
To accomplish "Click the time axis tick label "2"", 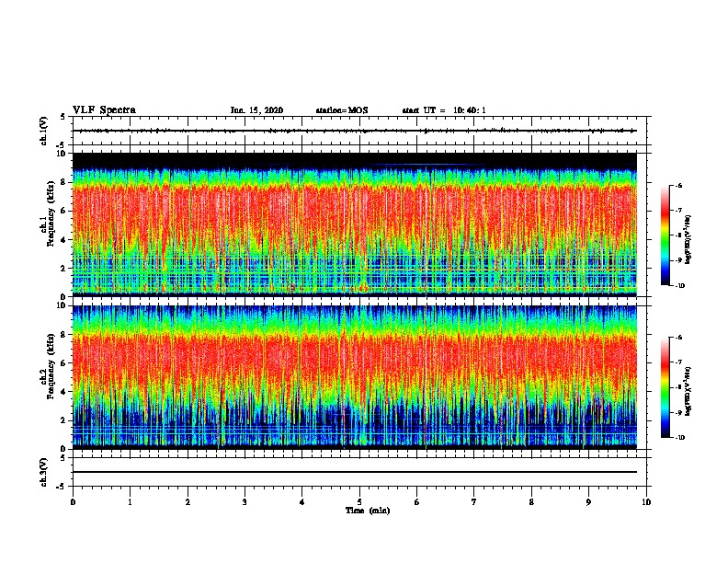I will (188, 502).
